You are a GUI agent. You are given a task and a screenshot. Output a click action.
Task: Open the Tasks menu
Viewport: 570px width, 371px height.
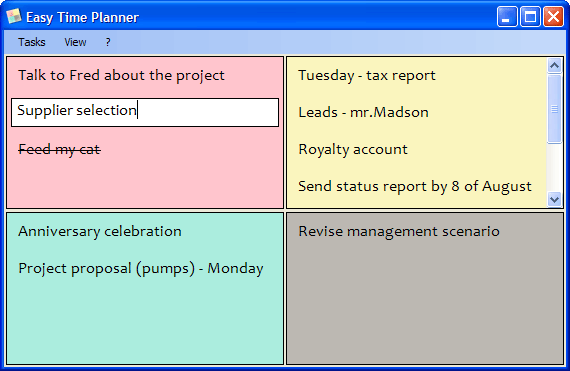(32, 42)
